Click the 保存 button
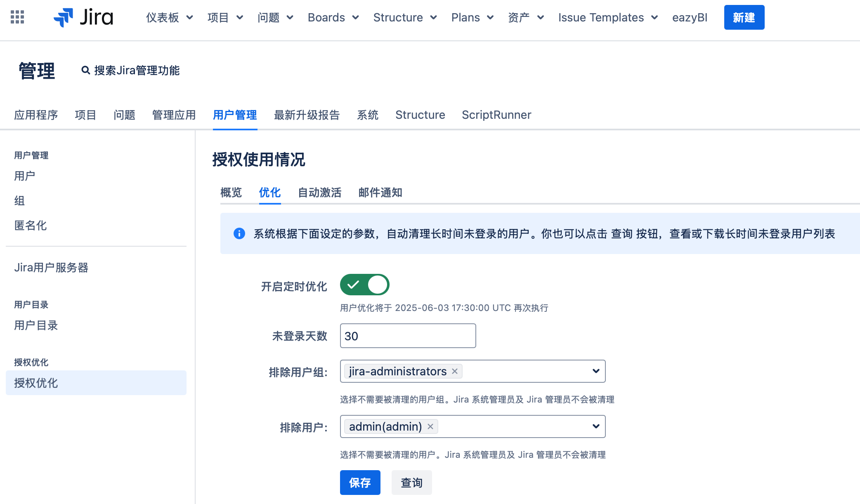Image resolution: width=860 pixels, height=504 pixels. [360, 483]
